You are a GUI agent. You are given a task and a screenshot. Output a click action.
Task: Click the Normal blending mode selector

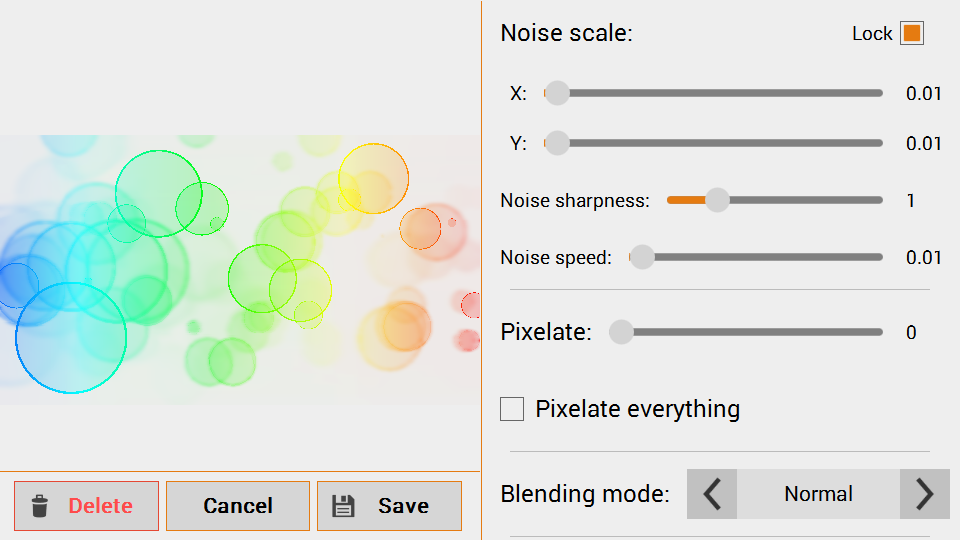click(x=818, y=494)
